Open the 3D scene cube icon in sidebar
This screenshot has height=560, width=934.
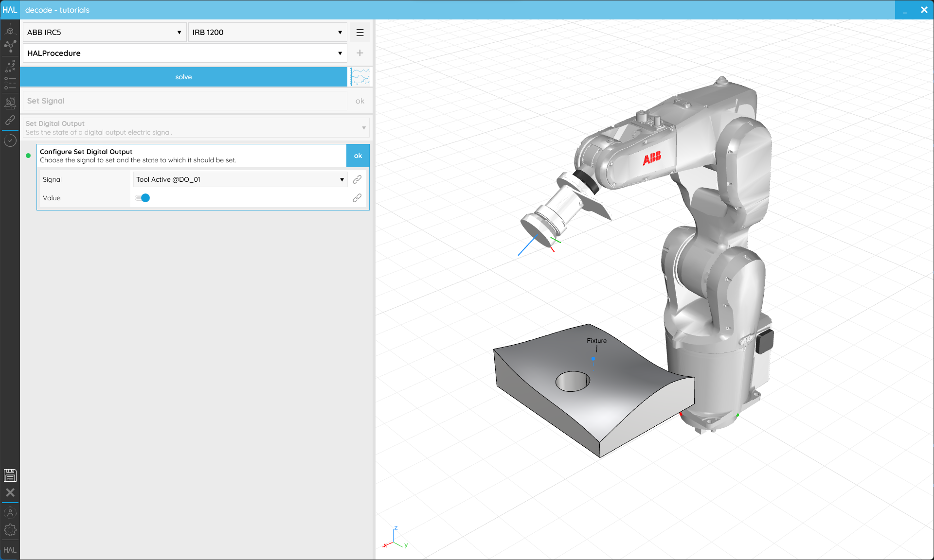point(10,31)
